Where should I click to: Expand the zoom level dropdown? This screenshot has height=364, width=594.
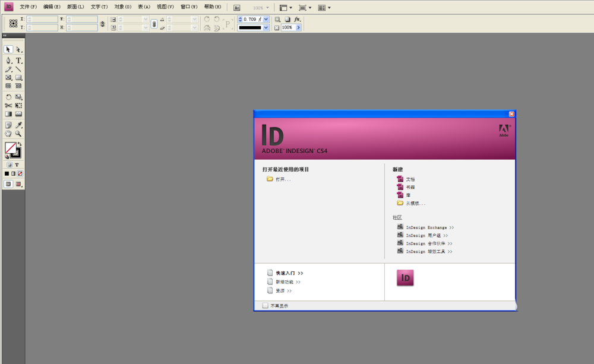pyautogui.click(x=267, y=8)
